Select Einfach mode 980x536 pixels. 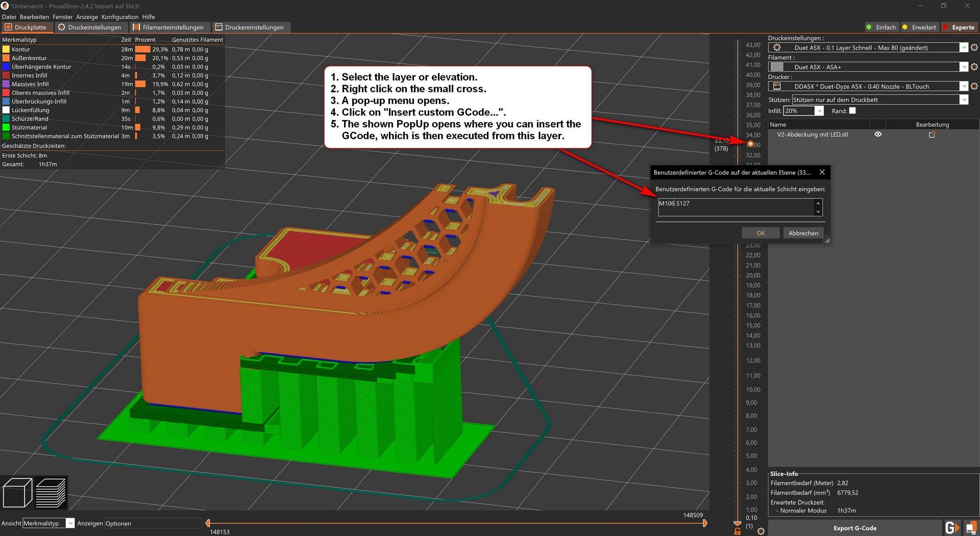881,28
